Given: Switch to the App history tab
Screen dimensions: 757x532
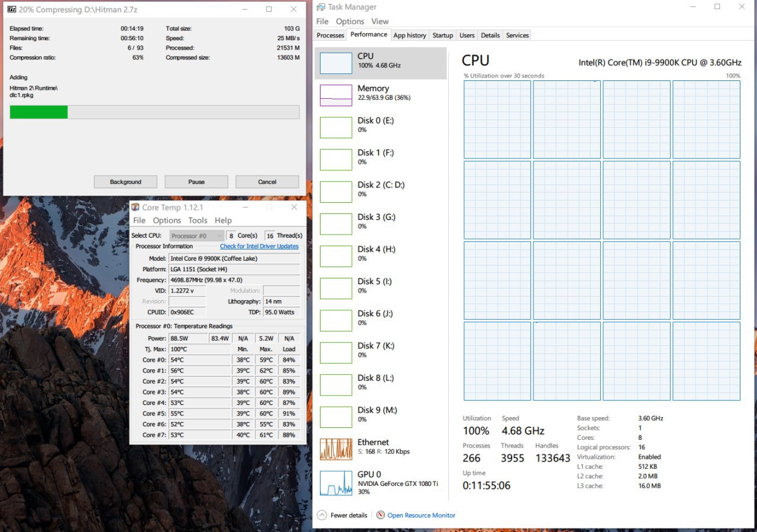Looking at the screenshot, I should [410, 35].
